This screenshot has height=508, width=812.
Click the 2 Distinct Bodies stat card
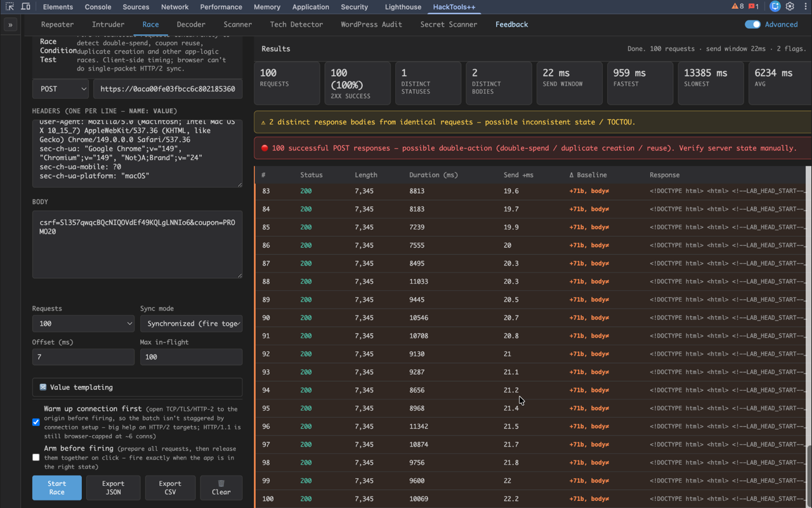(499, 83)
